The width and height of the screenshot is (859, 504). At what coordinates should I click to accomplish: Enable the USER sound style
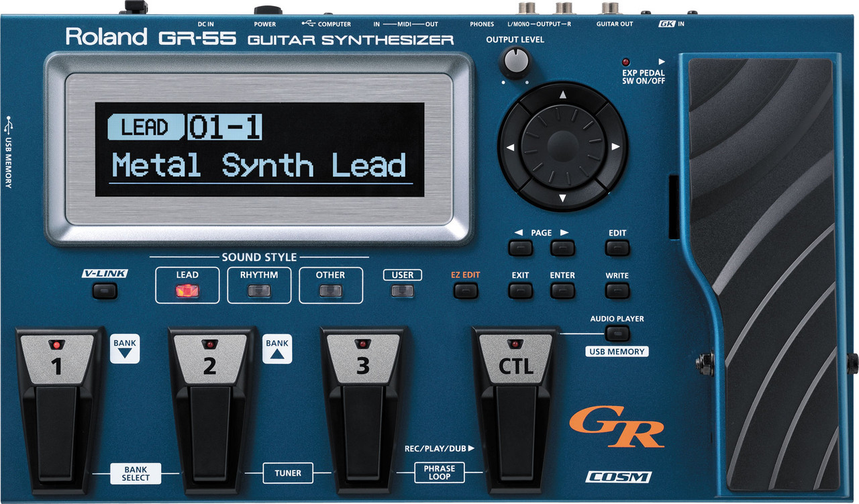[x=401, y=289]
